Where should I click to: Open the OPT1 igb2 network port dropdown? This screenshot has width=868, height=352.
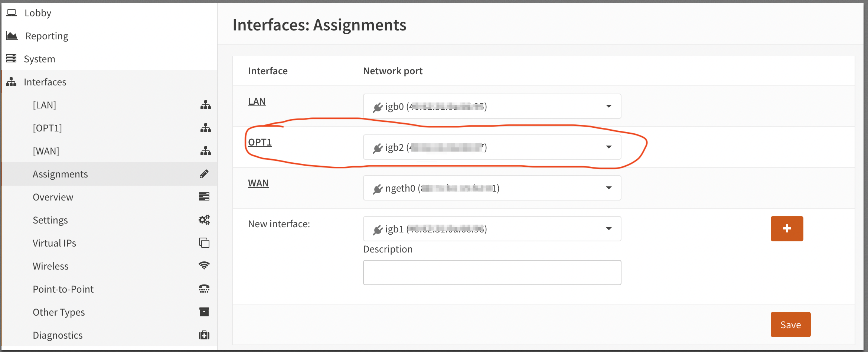point(492,147)
